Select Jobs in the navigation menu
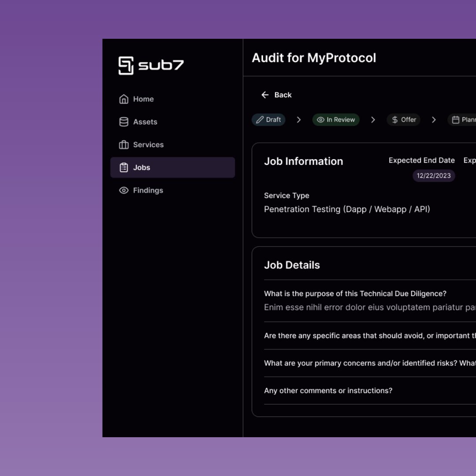The width and height of the screenshot is (476, 476). click(x=141, y=167)
